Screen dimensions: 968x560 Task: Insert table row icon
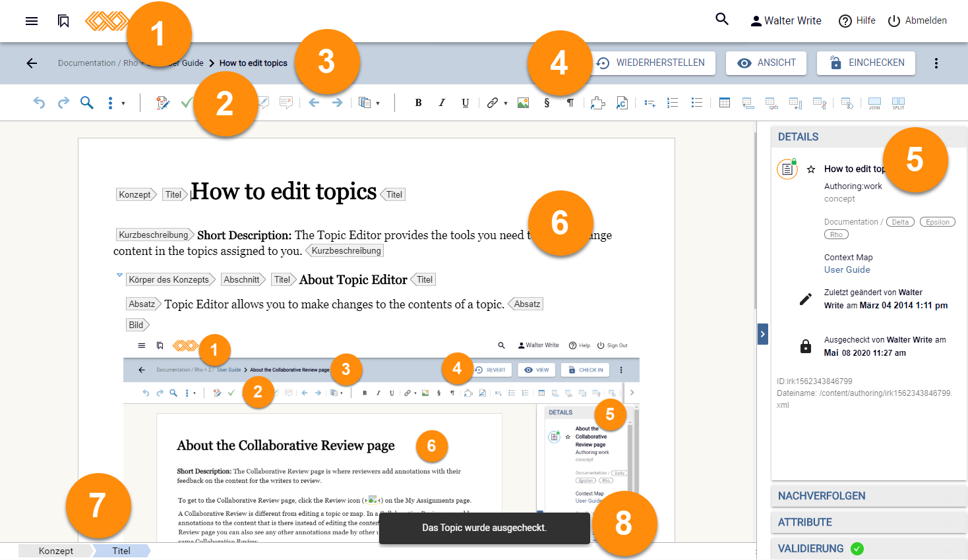click(748, 103)
